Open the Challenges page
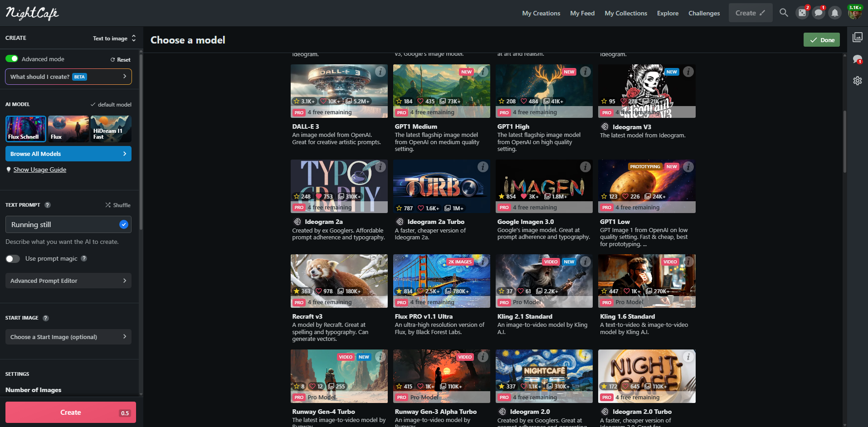 click(x=704, y=13)
